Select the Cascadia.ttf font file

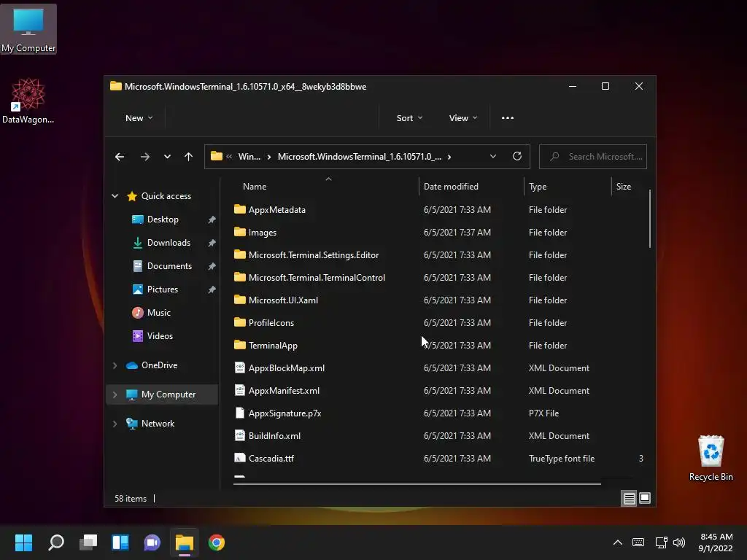click(271, 459)
